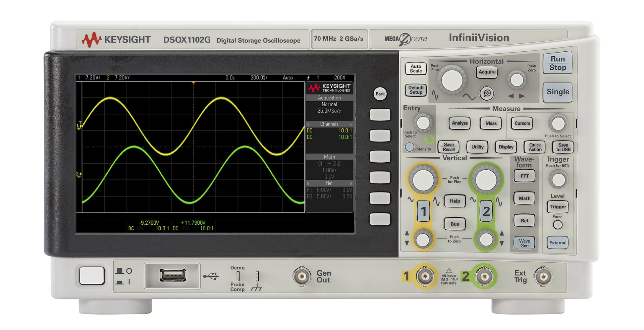Open the Meas measurement menu
This screenshot has width=644, height=330.
(491, 123)
